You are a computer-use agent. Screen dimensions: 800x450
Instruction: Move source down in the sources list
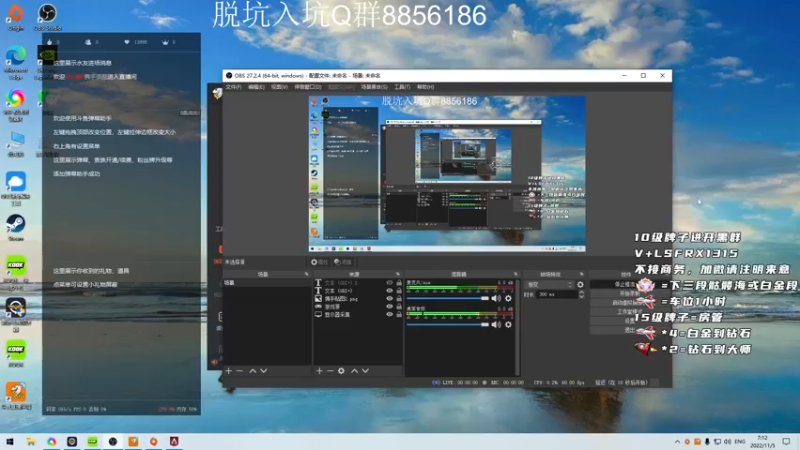click(x=365, y=371)
